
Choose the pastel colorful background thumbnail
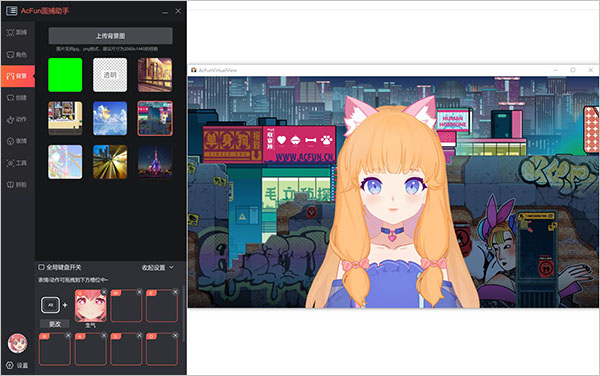[65, 162]
